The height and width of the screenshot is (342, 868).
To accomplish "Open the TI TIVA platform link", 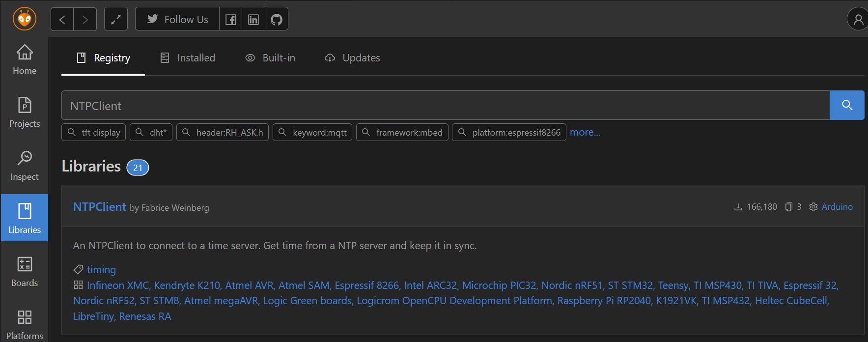I will point(762,285).
